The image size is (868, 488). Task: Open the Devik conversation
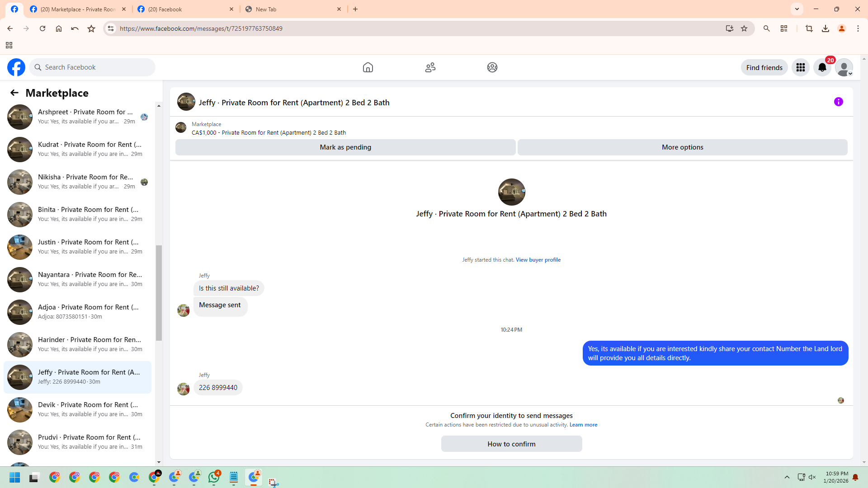pyautogui.click(x=77, y=410)
